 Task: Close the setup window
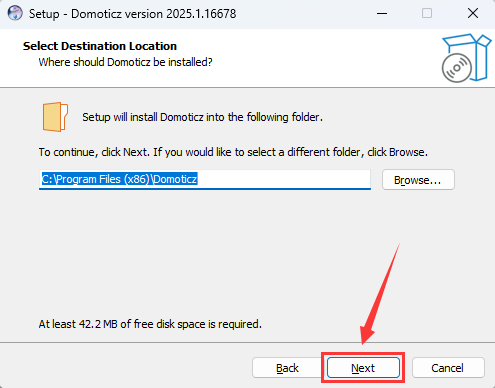[473, 14]
